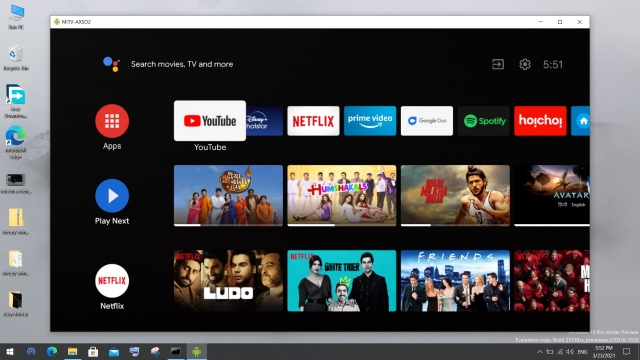This screenshot has height=360, width=640.
Task: Open the Disney+ Hotstar app tile
Action: pyautogui.click(x=264, y=121)
